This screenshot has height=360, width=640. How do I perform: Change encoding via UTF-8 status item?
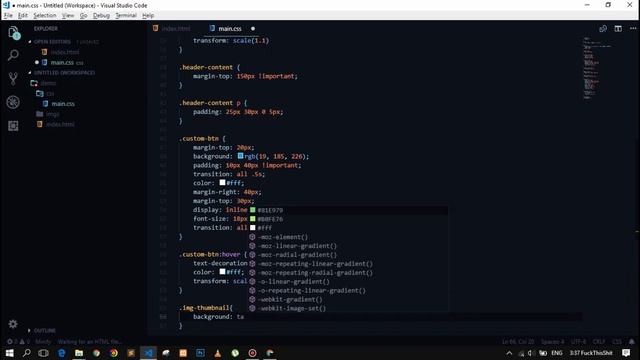(578, 342)
